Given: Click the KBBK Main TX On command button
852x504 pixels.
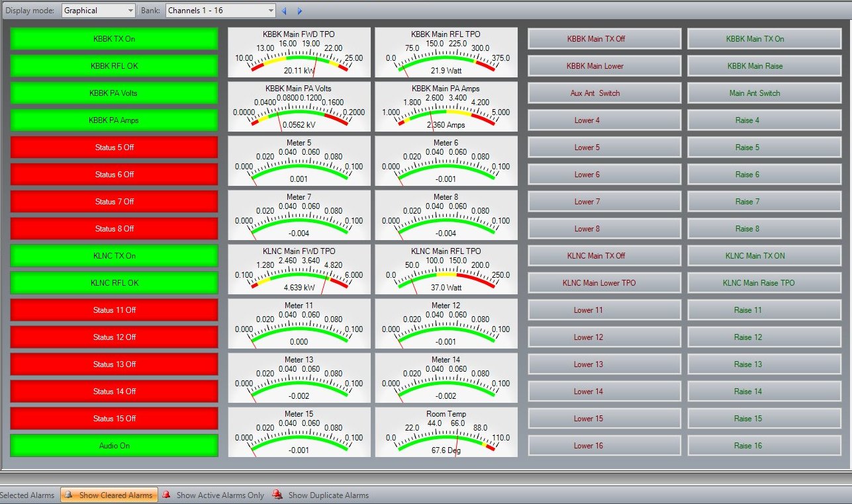Looking at the screenshot, I should [x=764, y=39].
